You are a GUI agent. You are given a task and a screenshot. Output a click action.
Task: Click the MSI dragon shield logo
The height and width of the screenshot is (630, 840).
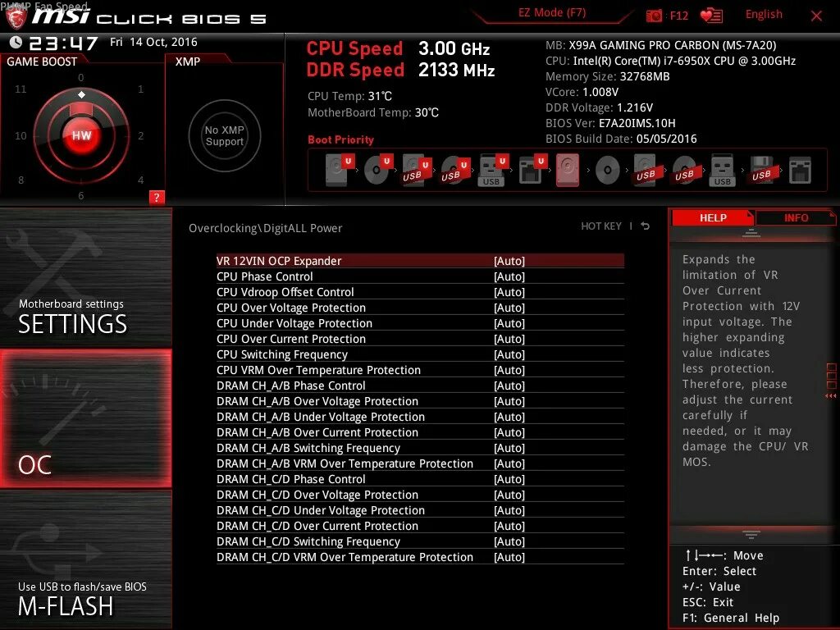pos(16,18)
